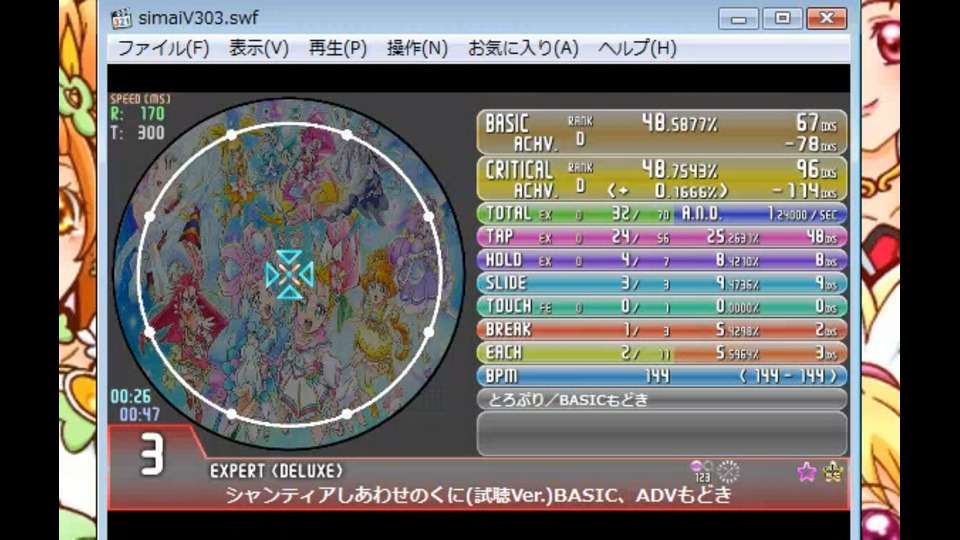This screenshot has height=540, width=960.
Task: Click the song title シャンティアしあわせのくに
Action: click(x=478, y=495)
